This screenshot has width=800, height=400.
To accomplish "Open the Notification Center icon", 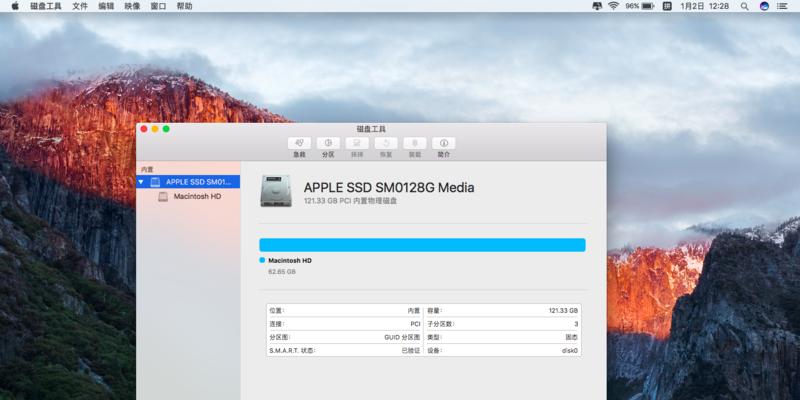I will (x=782, y=6).
